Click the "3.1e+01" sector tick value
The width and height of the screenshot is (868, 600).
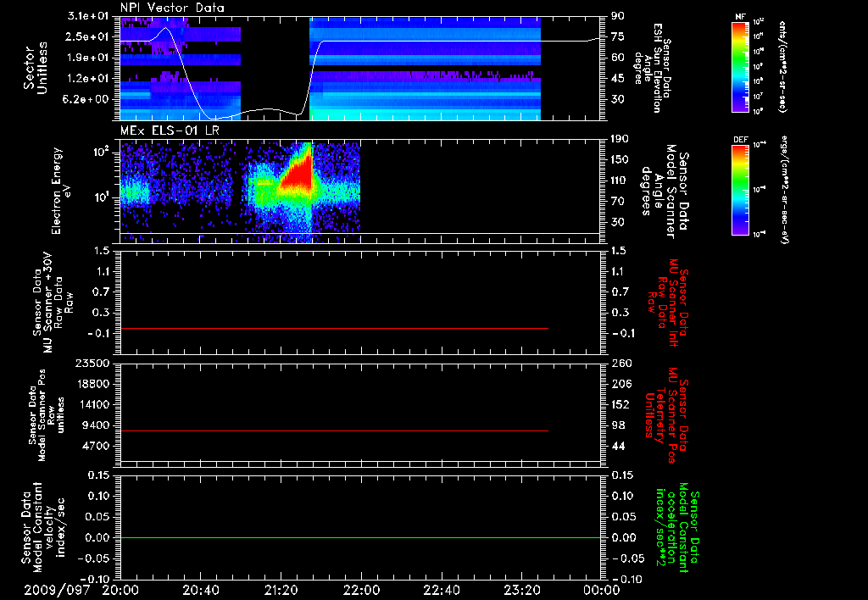coord(87,16)
